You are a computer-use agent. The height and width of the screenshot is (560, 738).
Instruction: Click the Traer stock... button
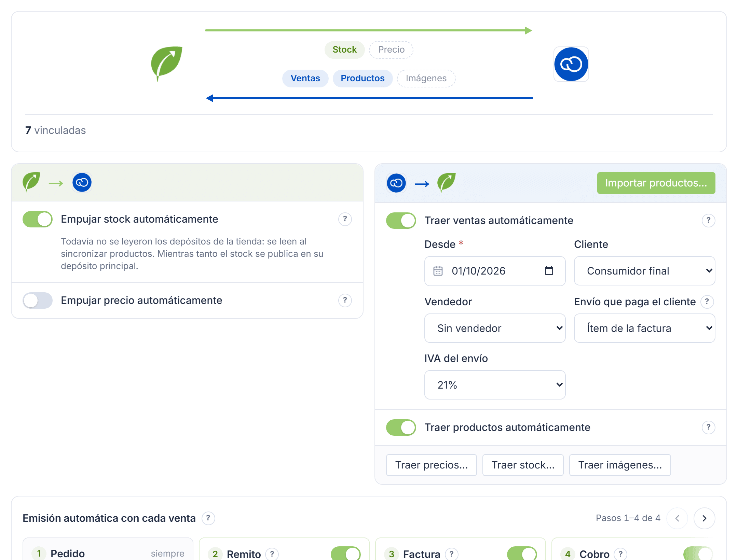[x=523, y=465]
